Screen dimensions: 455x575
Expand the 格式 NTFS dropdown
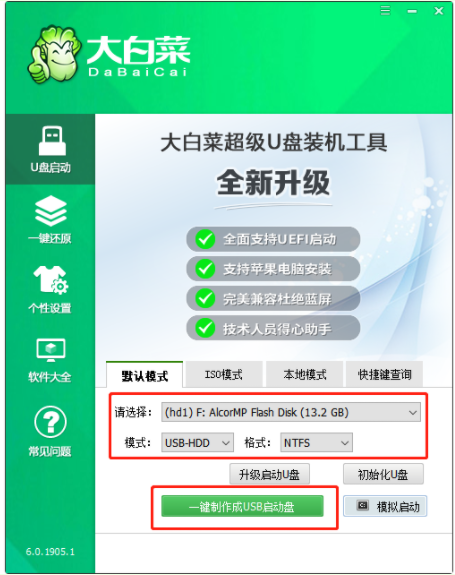pos(316,443)
